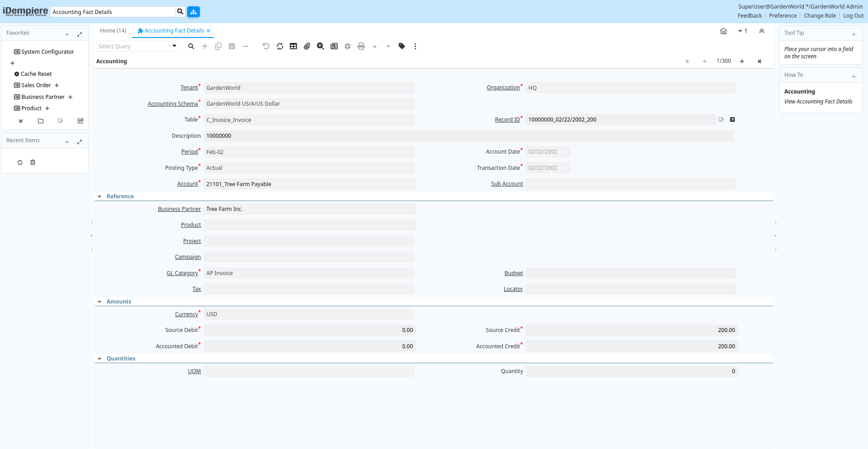The image size is (868, 449).
Task: Click the Zoom Across icon
Action: (321, 46)
